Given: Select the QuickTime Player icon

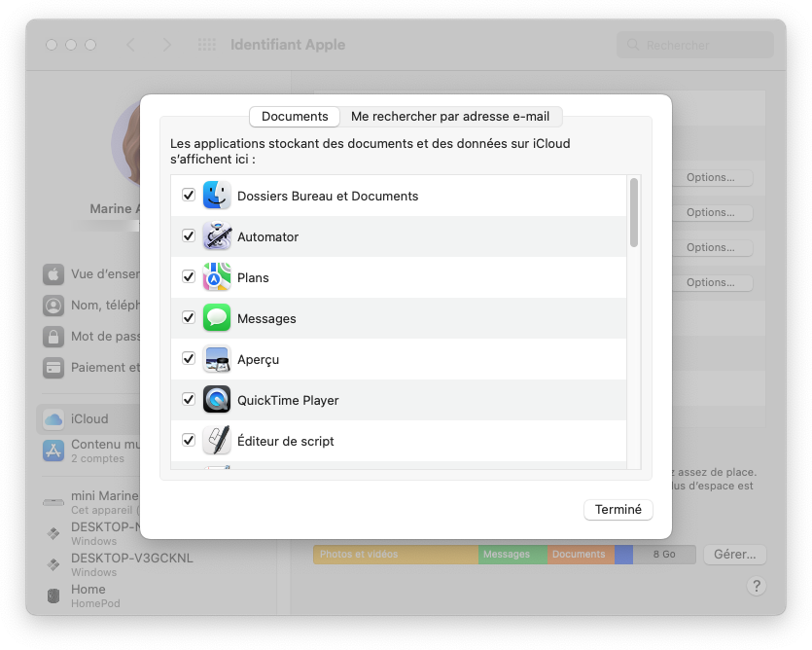Looking at the screenshot, I should tap(216, 399).
